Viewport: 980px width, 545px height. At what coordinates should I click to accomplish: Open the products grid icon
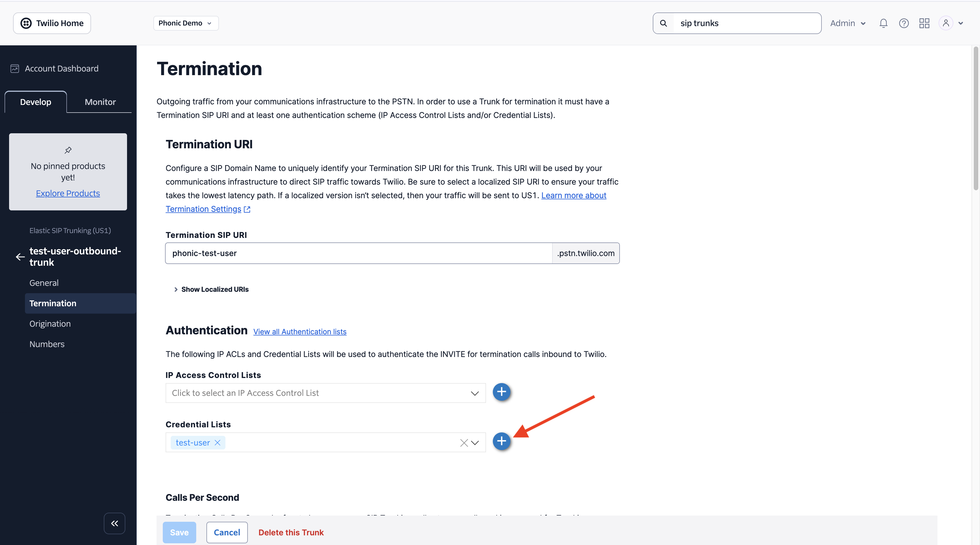(x=924, y=23)
